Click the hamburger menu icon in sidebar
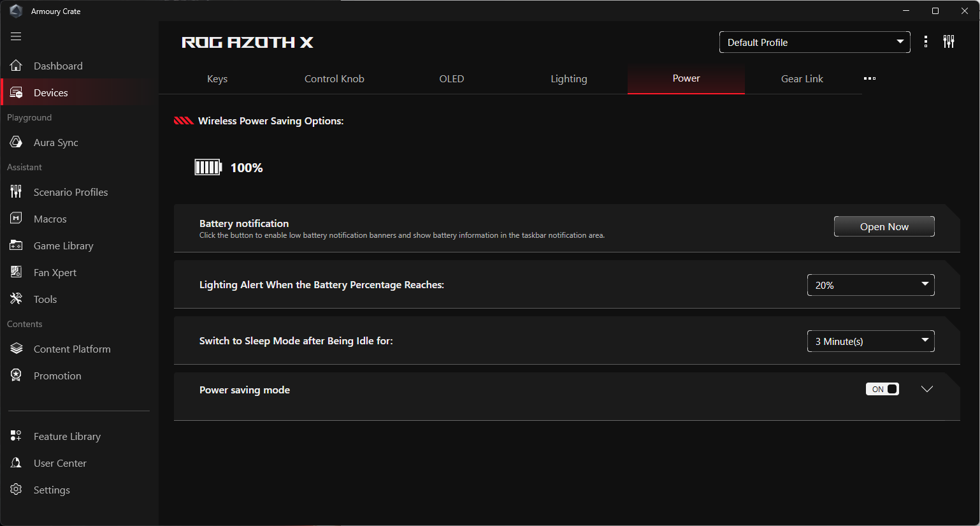The height and width of the screenshot is (526, 980). (x=16, y=36)
